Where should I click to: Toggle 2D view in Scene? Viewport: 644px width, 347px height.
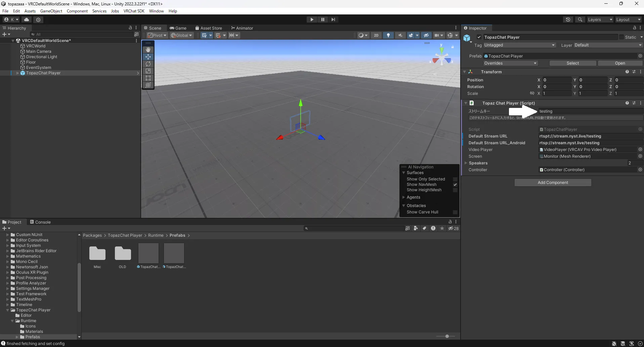click(376, 35)
